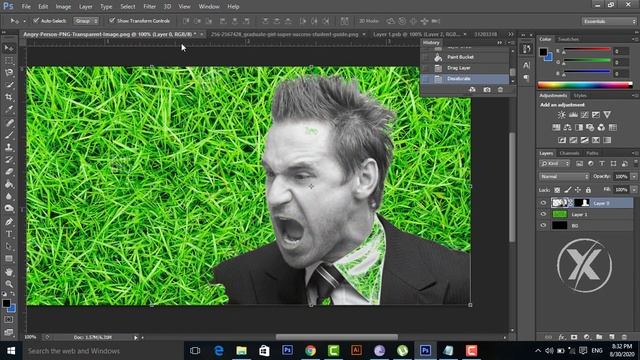The width and height of the screenshot is (640, 360).
Task: Open the Normal blend mode dropdown
Action: tap(564, 177)
